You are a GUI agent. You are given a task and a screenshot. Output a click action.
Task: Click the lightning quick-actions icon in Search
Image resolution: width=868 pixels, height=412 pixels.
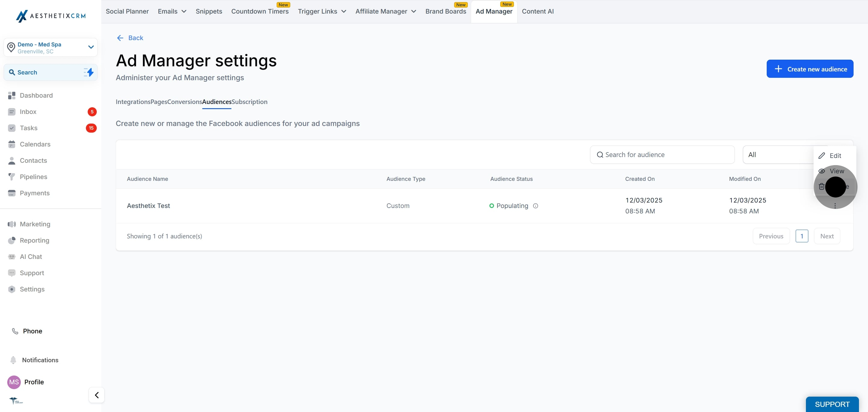(x=89, y=72)
